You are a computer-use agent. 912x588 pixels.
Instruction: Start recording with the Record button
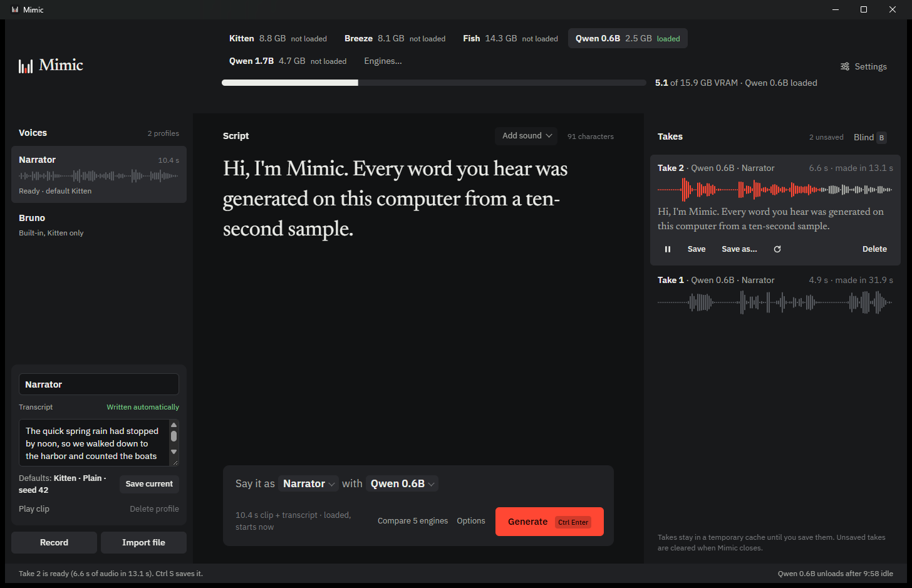tap(54, 543)
